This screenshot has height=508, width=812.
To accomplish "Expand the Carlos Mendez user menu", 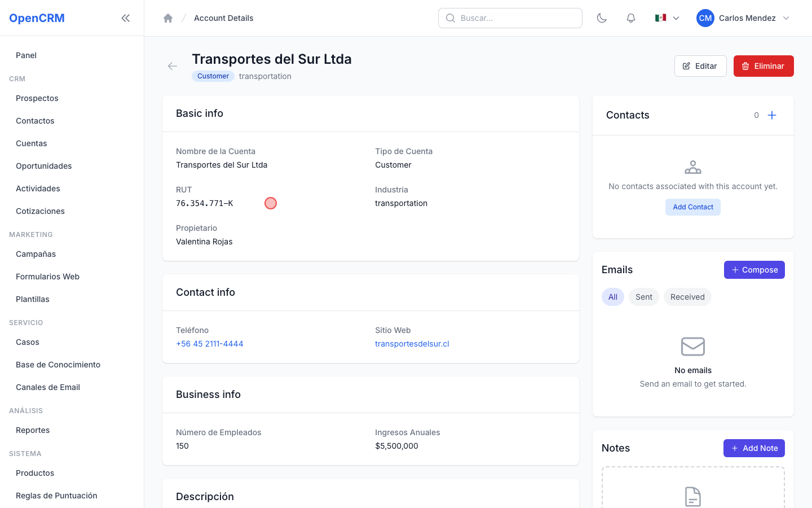I will [743, 18].
